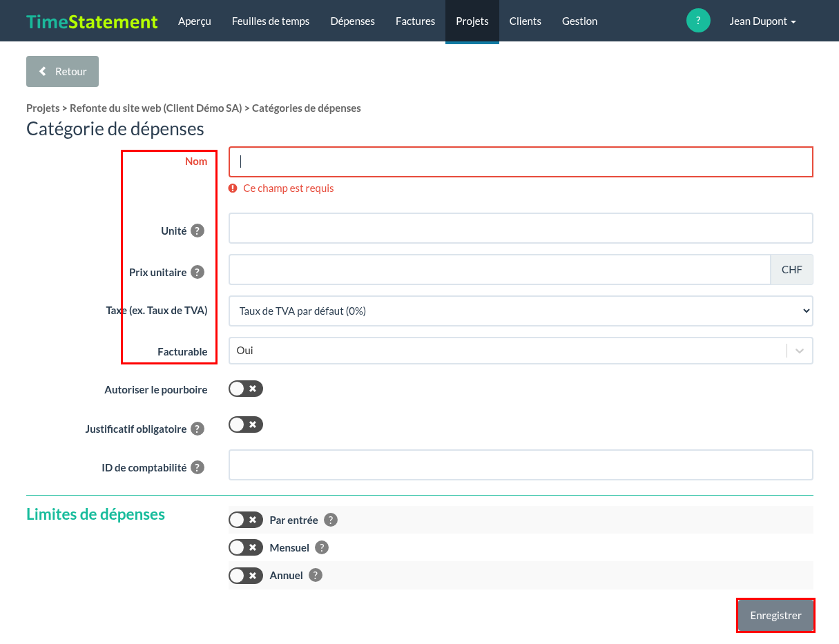Click the help icon beside Justificatif obligatoire
The image size is (839, 644).
click(x=197, y=429)
